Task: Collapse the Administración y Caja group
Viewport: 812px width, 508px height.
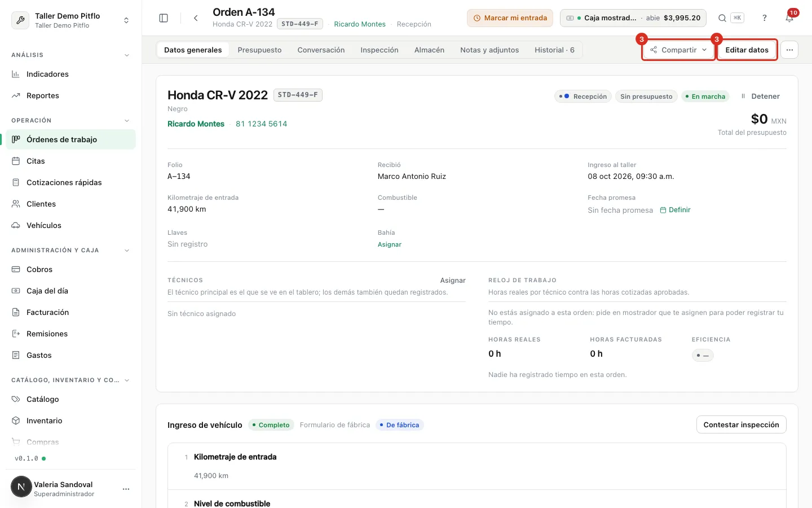Action: coord(127,251)
